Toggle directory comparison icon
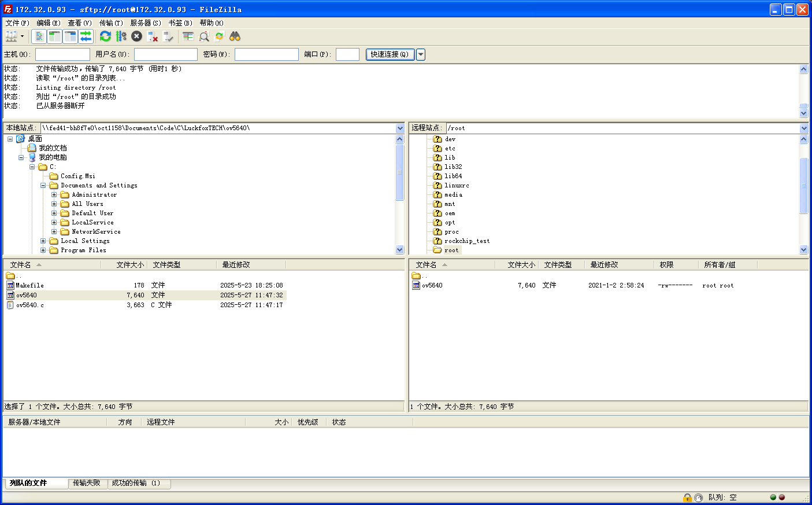 (204, 36)
